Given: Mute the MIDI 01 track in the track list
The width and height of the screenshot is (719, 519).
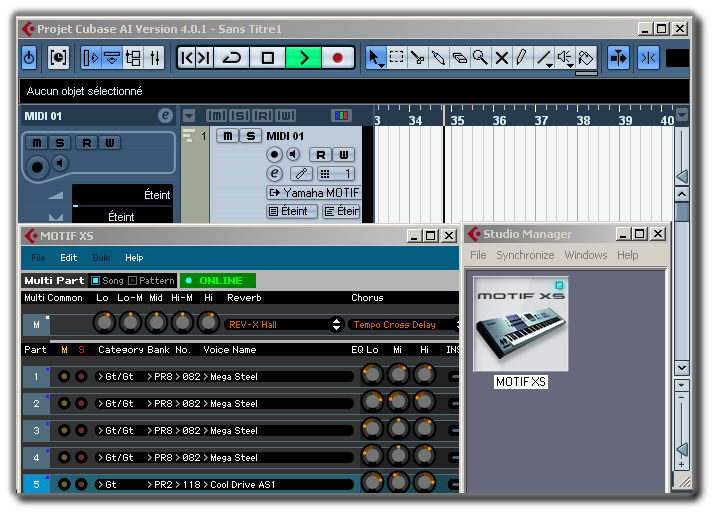Looking at the screenshot, I should (229, 136).
